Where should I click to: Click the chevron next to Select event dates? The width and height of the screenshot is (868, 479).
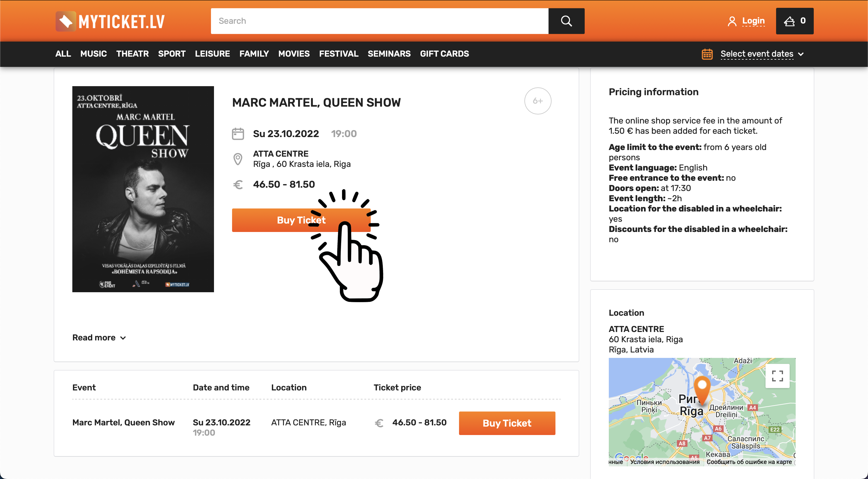(x=801, y=54)
